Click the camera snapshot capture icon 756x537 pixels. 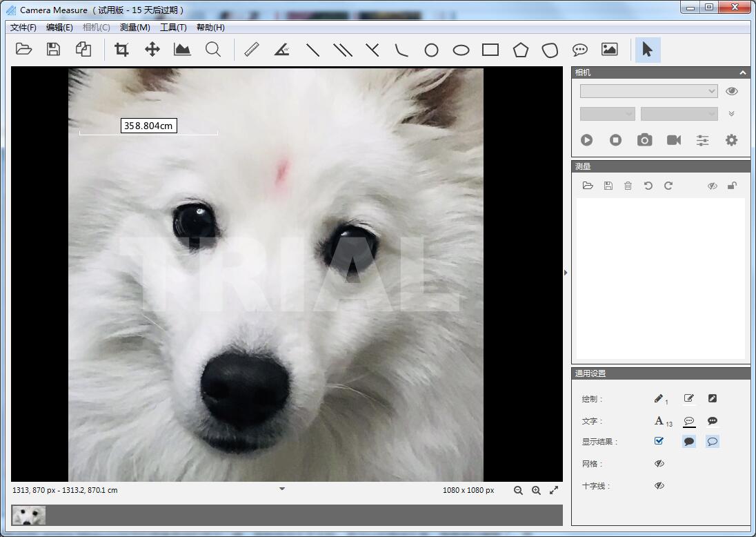[644, 140]
